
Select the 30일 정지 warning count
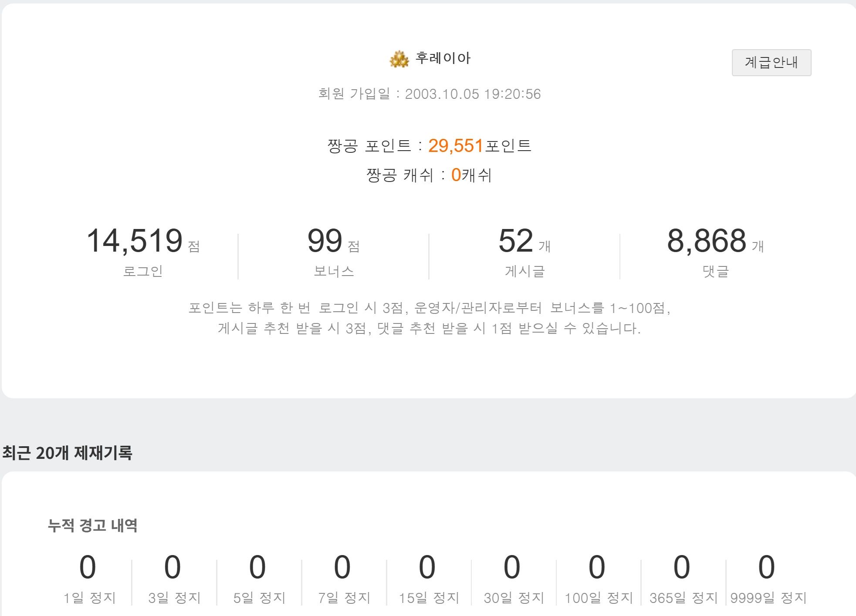click(512, 567)
